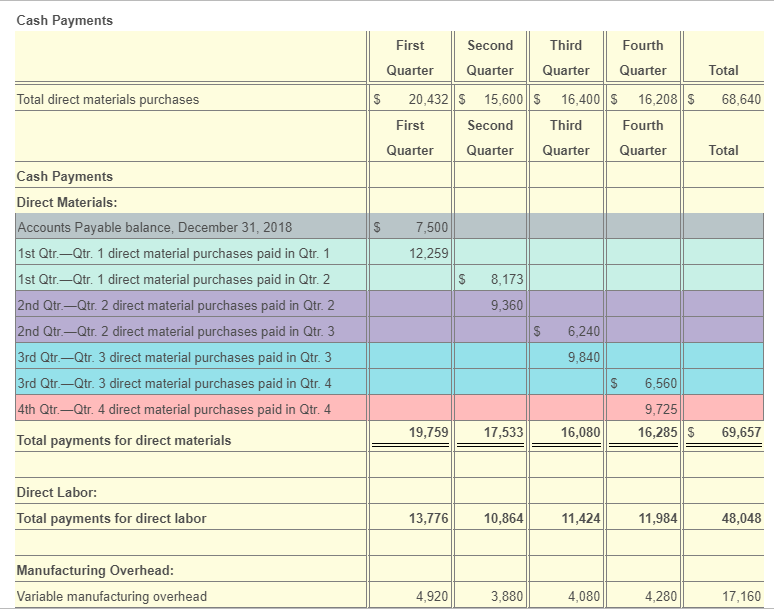This screenshot has width=774, height=610.
Task: Select 'Qtr. 3 direct material purchases paid in Qtr. 4' row
Action: pyautogui.click(x=389, y=383)
